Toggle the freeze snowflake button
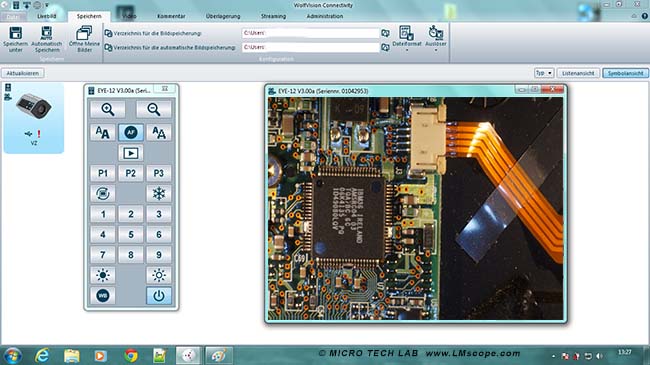650x365 pixels. click(159, 194)
